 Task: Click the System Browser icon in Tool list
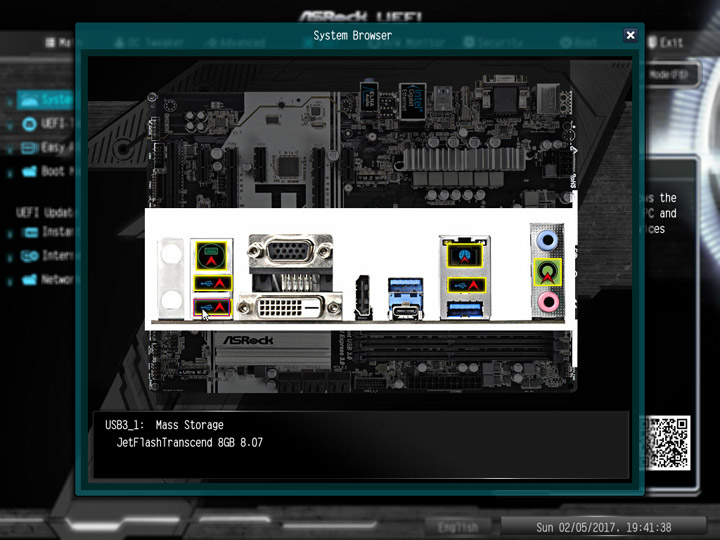tap(30, 99)
